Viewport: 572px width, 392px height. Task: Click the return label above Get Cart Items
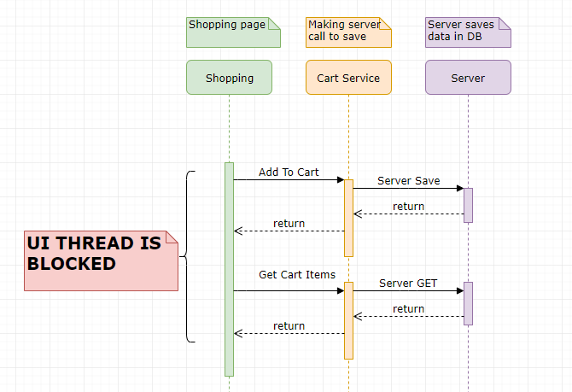click(x=289, y=223)
